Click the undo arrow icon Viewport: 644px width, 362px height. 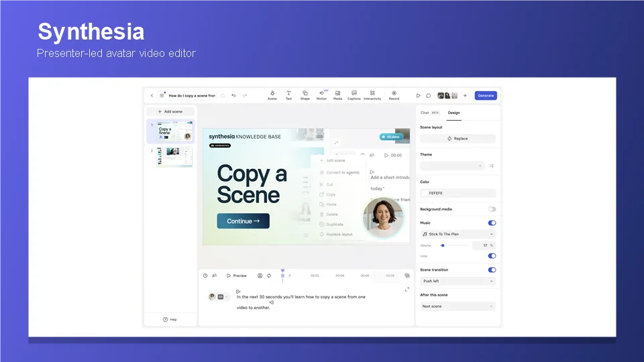[x=233, y=96]
